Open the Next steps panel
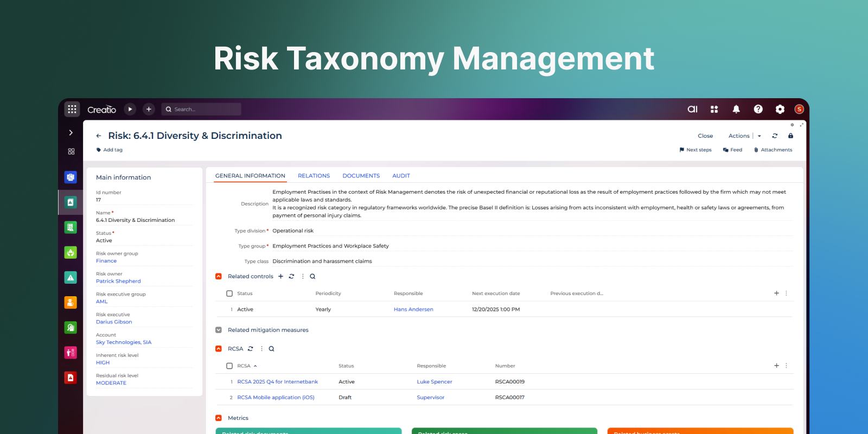868x434 pixels. point(695,150)
